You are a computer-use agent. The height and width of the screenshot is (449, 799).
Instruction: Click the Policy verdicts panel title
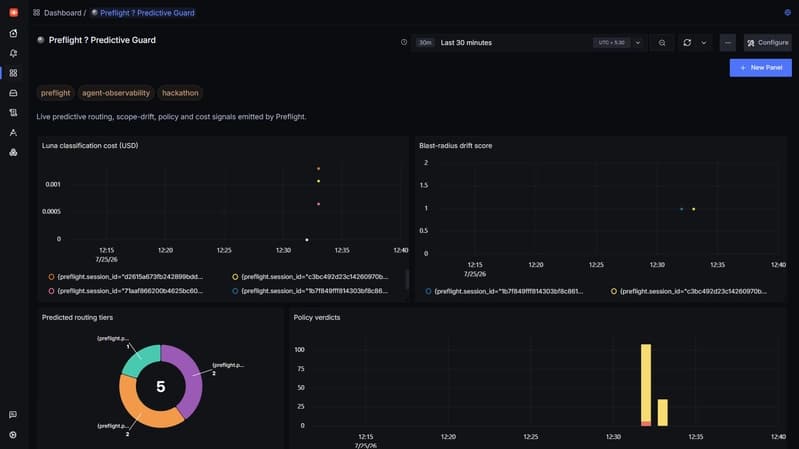pyautogui.click(x=317, y=318)
